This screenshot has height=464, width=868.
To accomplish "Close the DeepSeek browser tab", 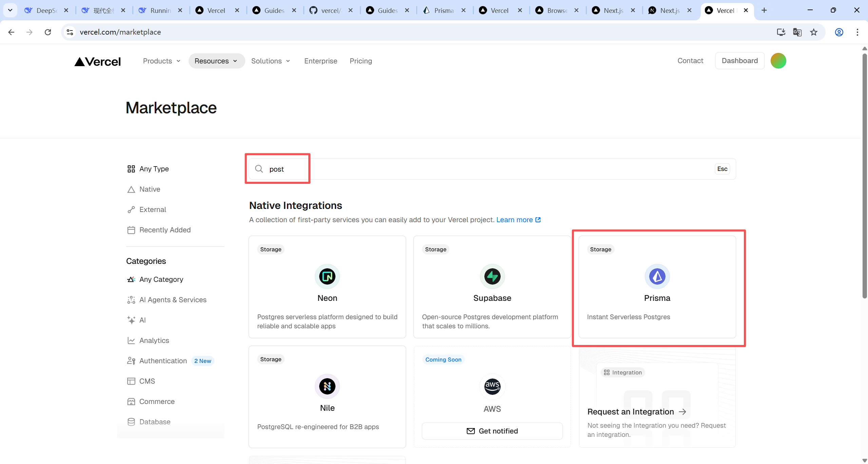I will (x=66, y=11).
